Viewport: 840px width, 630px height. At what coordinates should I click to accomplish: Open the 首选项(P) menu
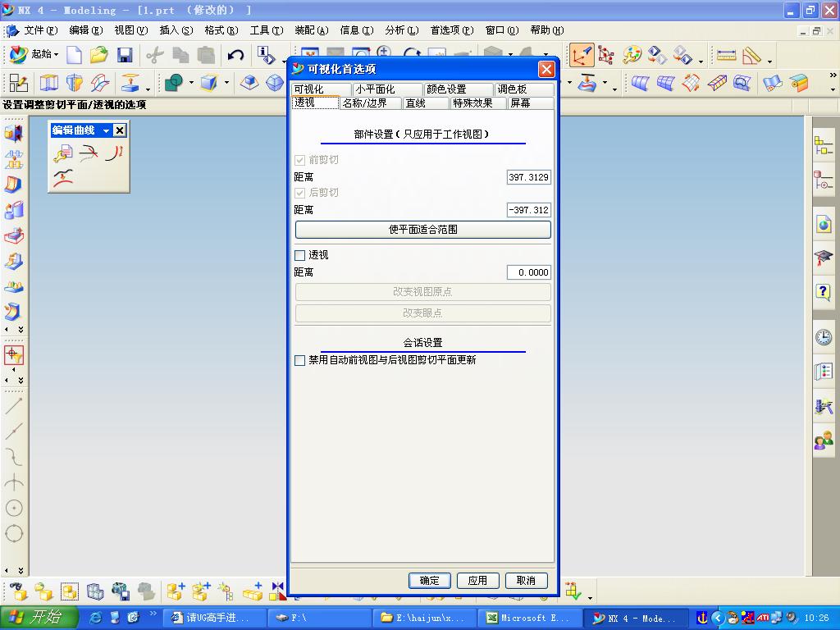point(452,30)
